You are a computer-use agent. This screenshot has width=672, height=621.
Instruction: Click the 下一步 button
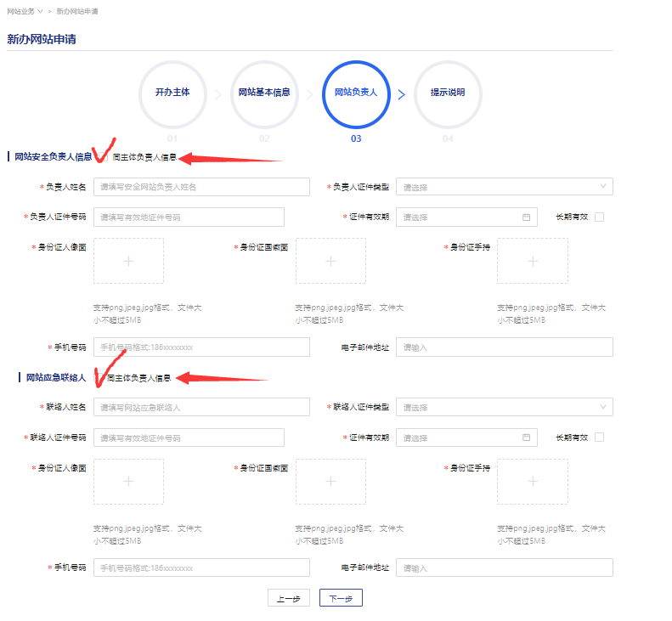point(341,598)
